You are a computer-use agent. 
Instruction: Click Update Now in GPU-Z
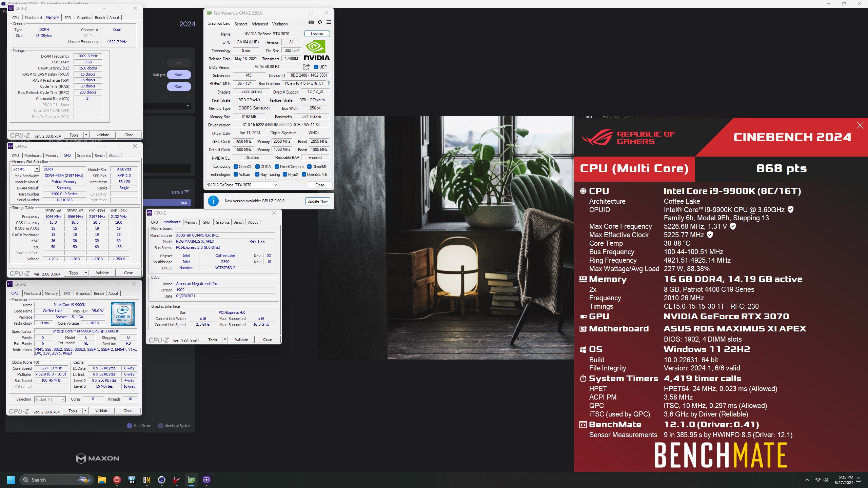pyautogui.click(x=317, y=201)
